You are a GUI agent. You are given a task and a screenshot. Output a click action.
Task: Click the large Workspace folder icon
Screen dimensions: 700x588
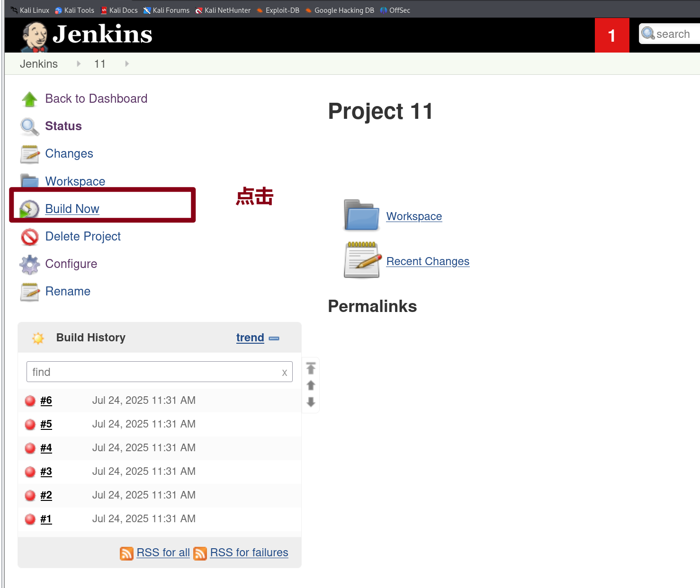(x=361, y=215)
